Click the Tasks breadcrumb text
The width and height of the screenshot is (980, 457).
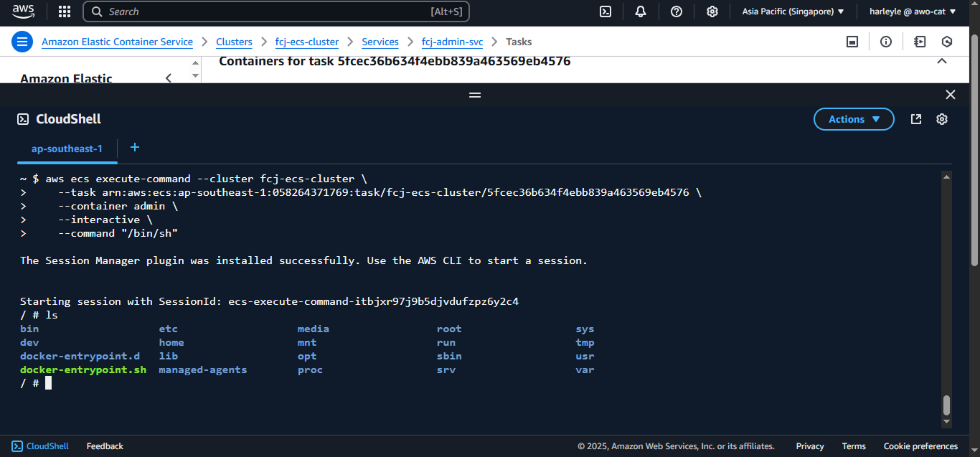click(519, 42)
